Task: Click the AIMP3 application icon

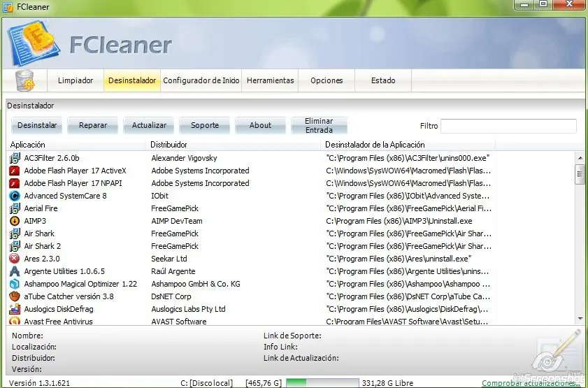Action: click(x=15, y=221)
